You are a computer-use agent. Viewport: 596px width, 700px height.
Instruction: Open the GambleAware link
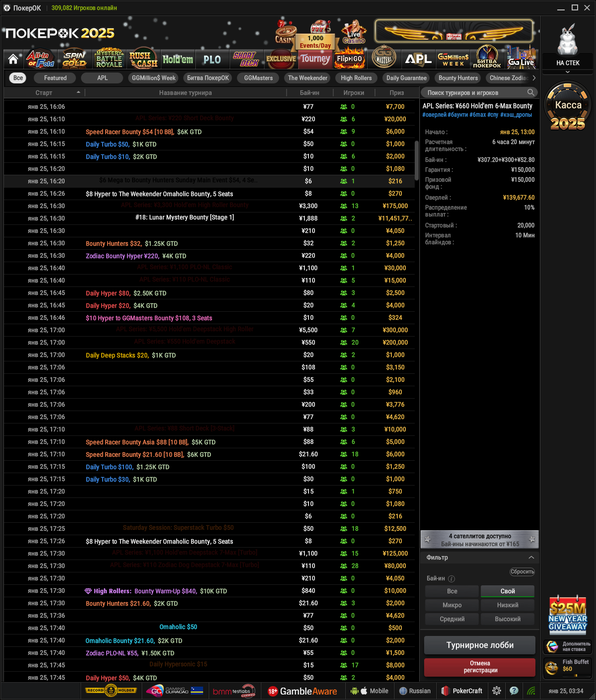[x=302, y=691]
